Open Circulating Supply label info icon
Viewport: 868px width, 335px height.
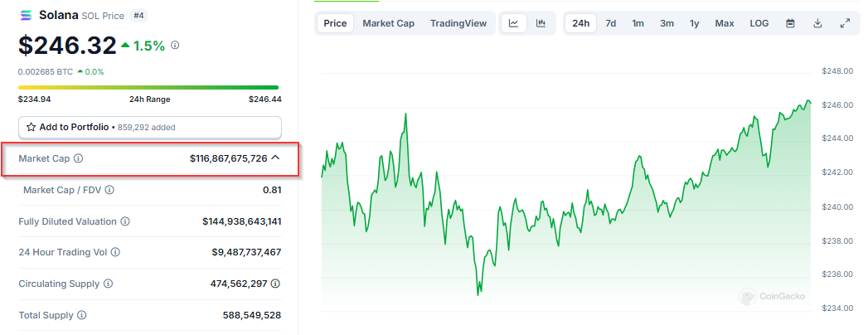(108, 284)
